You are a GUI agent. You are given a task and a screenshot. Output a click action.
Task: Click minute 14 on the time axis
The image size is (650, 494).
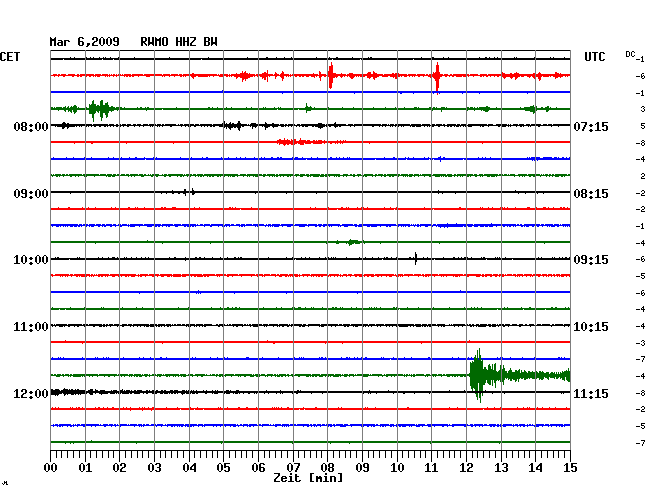[535, 468]
